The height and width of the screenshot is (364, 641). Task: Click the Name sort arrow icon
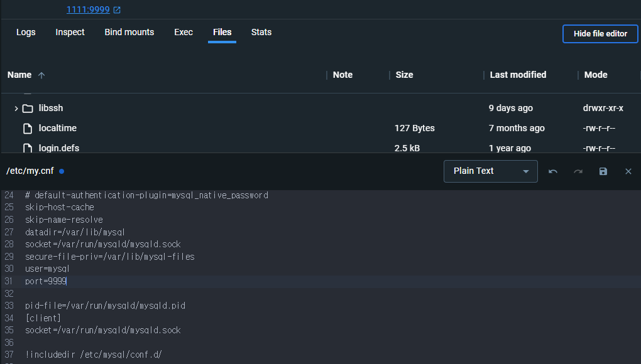41,75
